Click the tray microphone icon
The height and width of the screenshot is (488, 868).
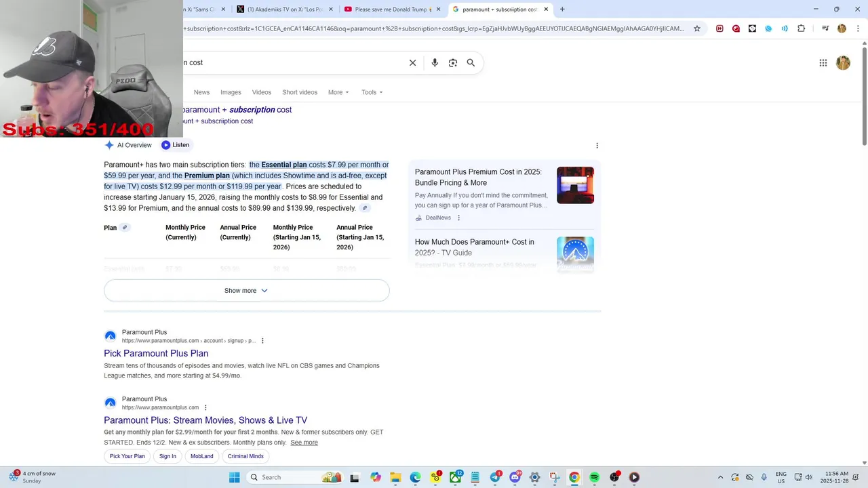click(764, 477)
